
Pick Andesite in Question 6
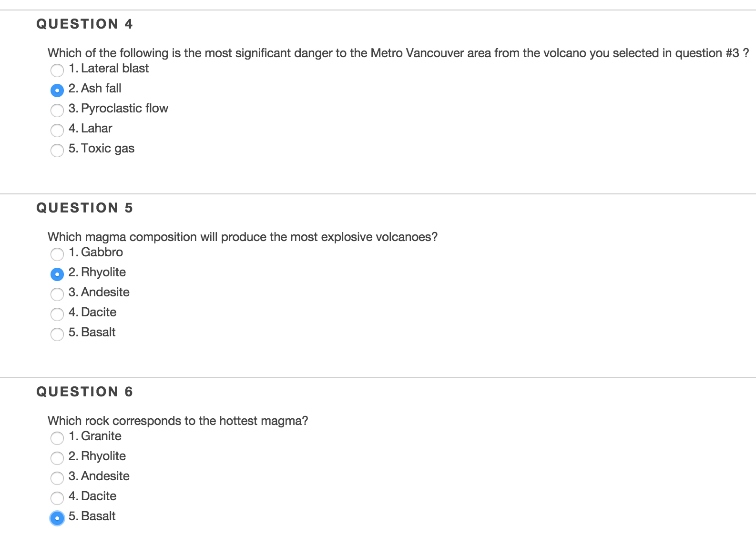(57, 478)
